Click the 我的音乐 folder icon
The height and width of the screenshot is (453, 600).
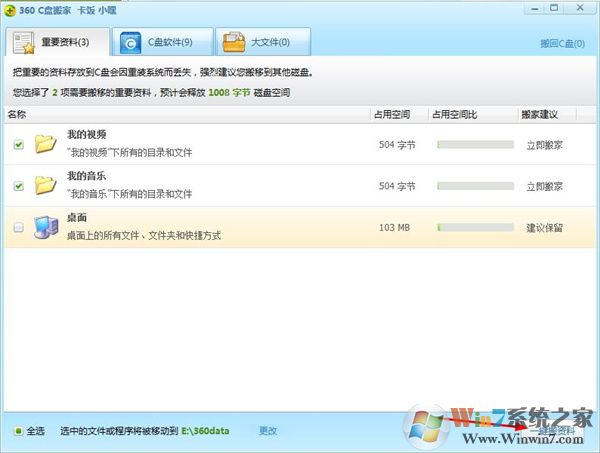coord(45,185)
